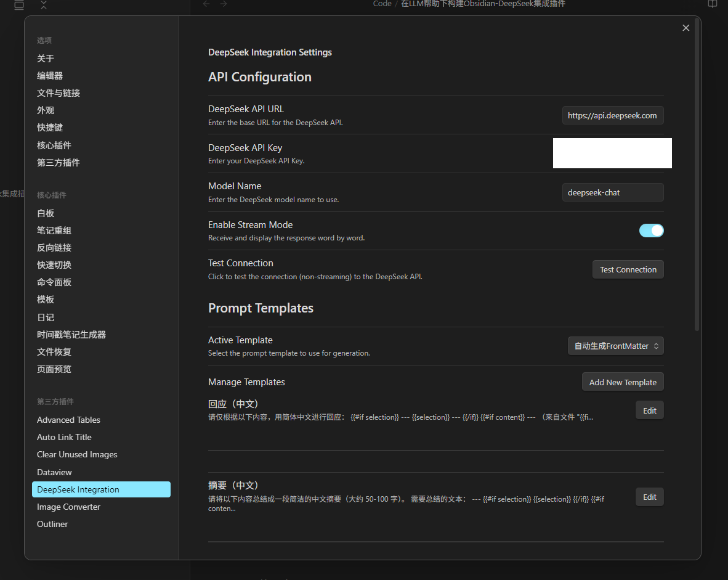Open the Active Template dropdown
This screenshot has width=728, height=580.
[615, 346]
